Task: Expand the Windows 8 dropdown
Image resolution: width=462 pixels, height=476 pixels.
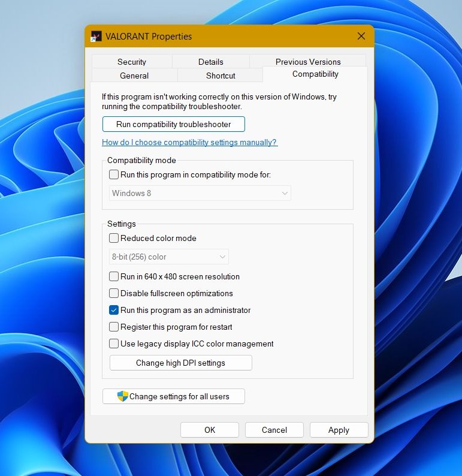Action: tap(200, 193)
